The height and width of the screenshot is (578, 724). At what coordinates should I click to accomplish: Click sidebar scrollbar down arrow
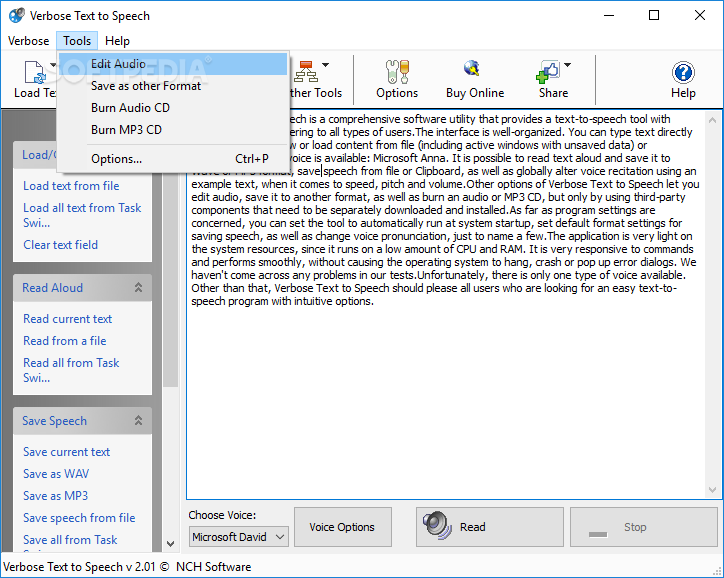coord(170,544)
